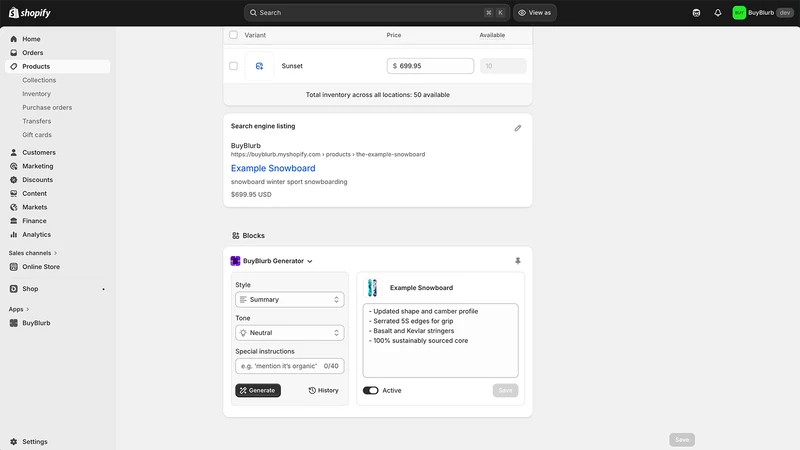
Task: Open the Style dropdown set to Summary
Action: pos(290,299)
